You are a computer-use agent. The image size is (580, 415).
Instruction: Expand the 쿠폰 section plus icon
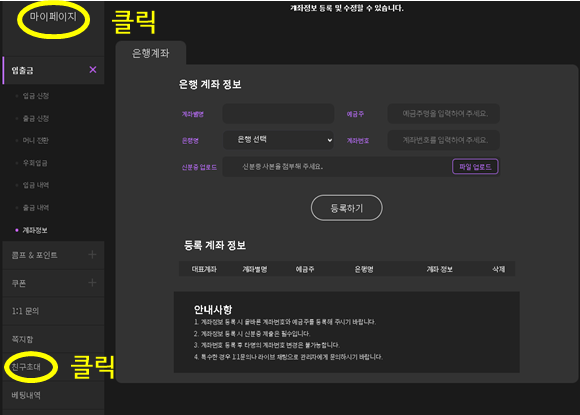[92, 283]
